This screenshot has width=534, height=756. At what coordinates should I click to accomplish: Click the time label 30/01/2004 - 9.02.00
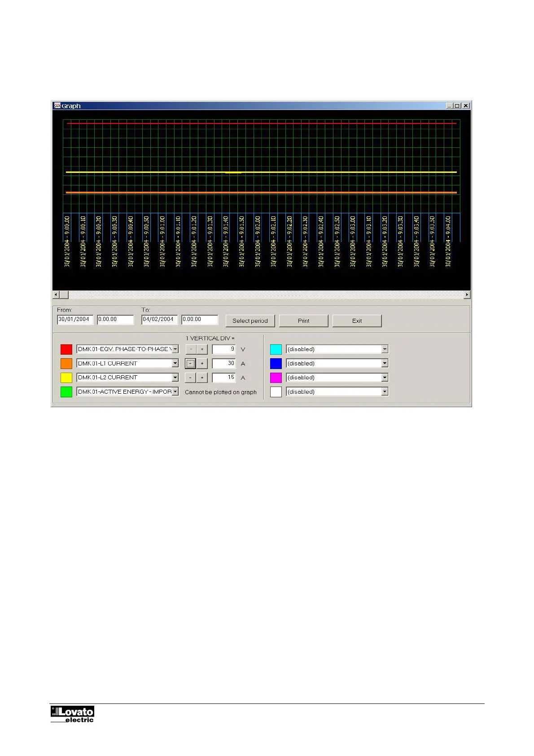point(258,242)
